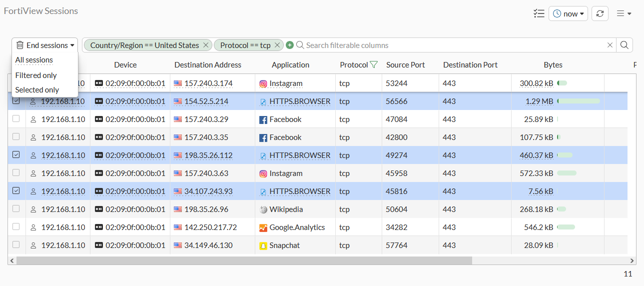Click the green add-filter plus icon
This screenshot has width=644, height=286.
coord(289,45)
